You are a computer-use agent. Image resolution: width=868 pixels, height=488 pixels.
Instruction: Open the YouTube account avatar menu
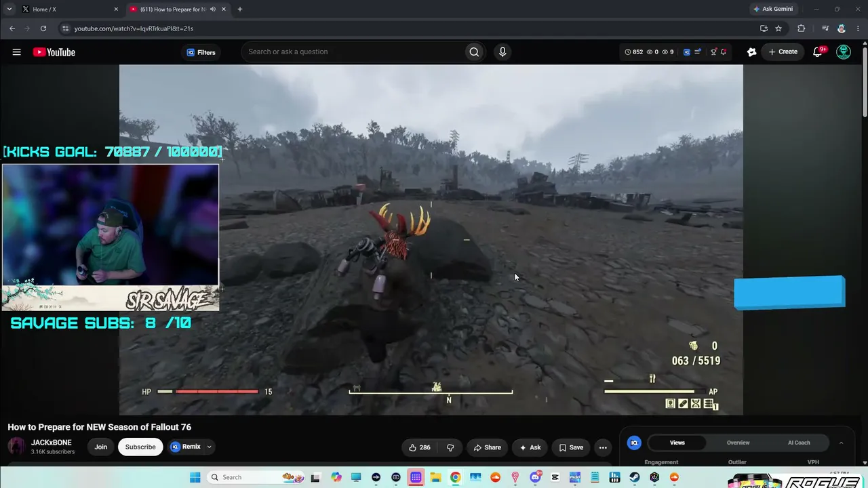844,52
